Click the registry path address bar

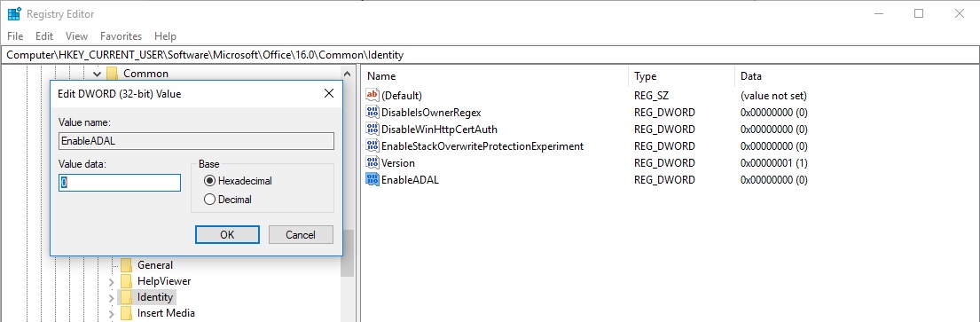490,55
